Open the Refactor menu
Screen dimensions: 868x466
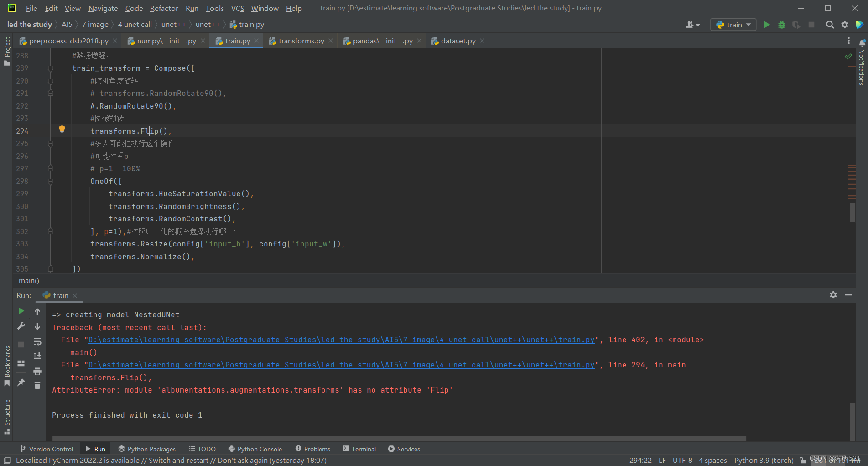point(163,8)
